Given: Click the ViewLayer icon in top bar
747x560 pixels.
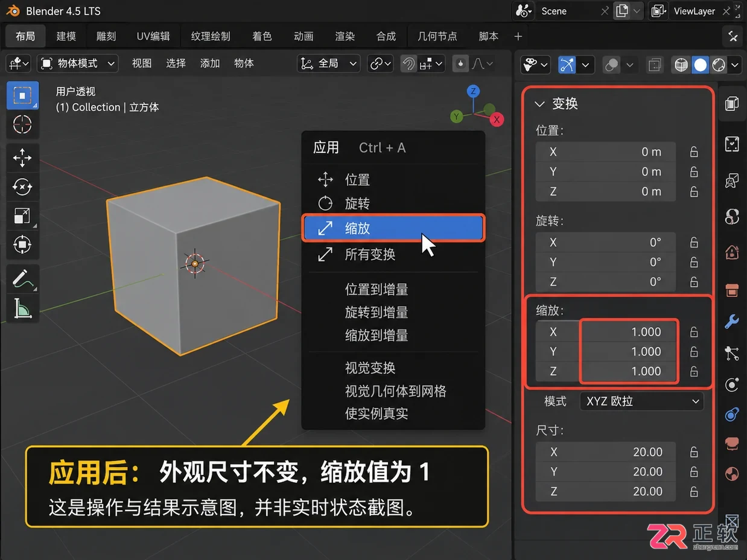Looking at the screenshot, I should pyautogui.click(x=659, y=11).
